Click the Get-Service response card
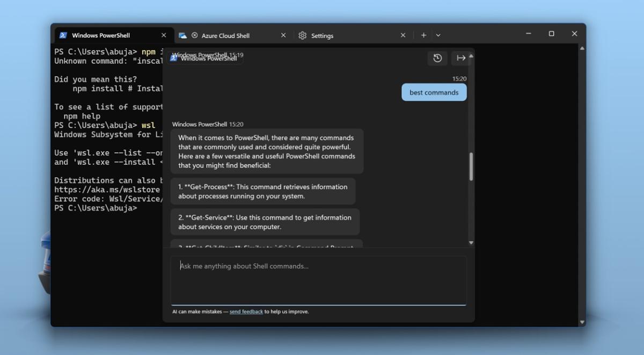 tap(265, 222)
